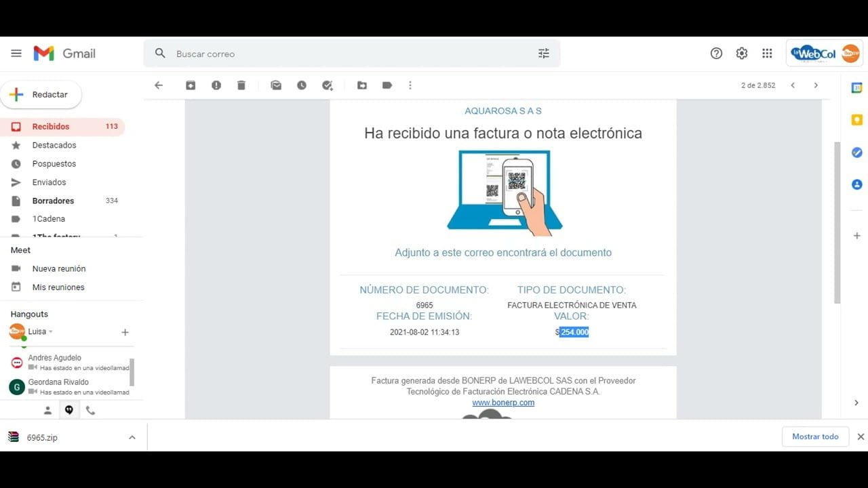The height and width of the screenshot is (488, 868).
Task: Open Settings gear icon
Action: click(742, 54)
